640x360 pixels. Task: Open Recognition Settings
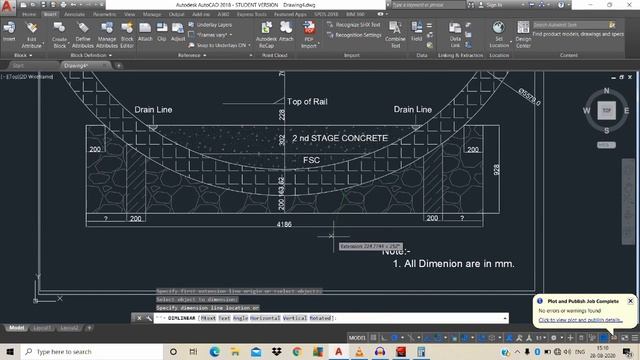click(x=354, y=35)
